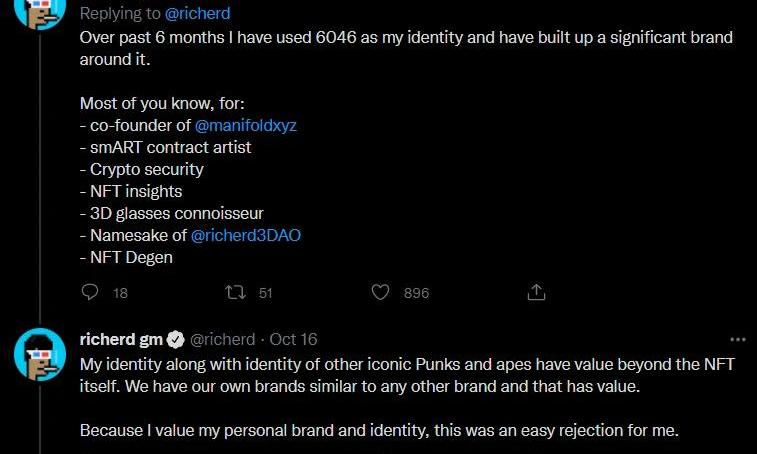The width and height of the screenshot is (757, 454).
Task: Click the verified badge next to richerd gm
Action: (174, 339)
